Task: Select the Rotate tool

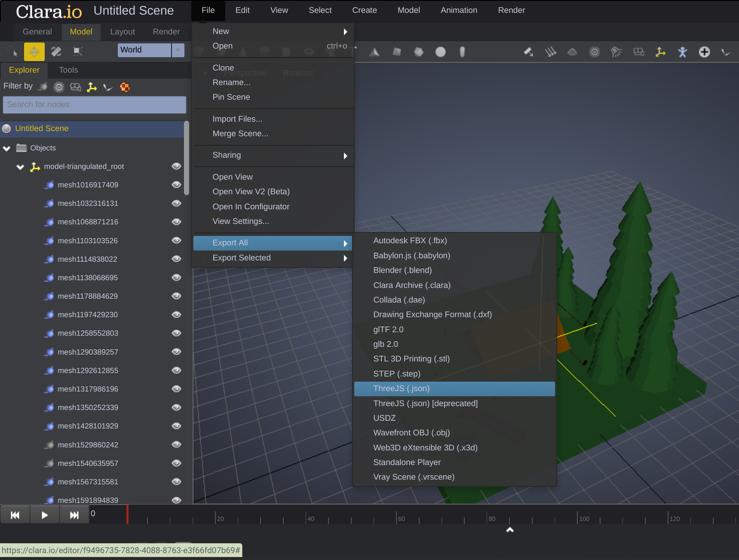Action: (x=56, y=52)
